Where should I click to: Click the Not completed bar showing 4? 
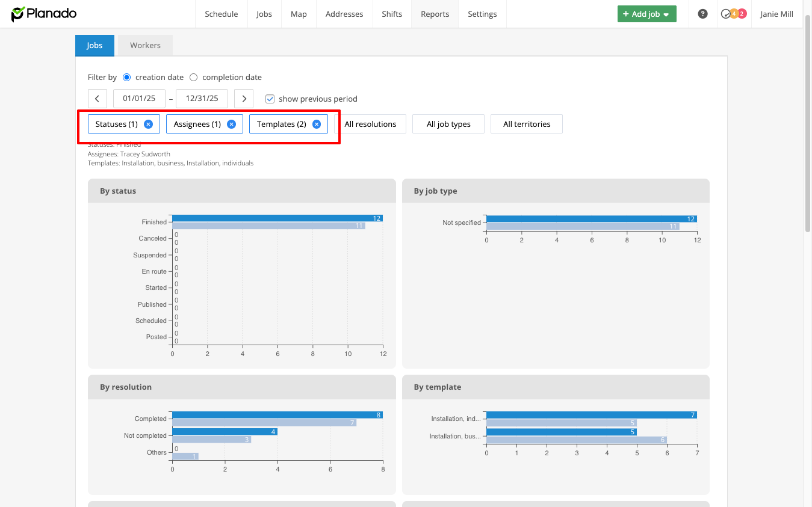(x=225, y=432)
